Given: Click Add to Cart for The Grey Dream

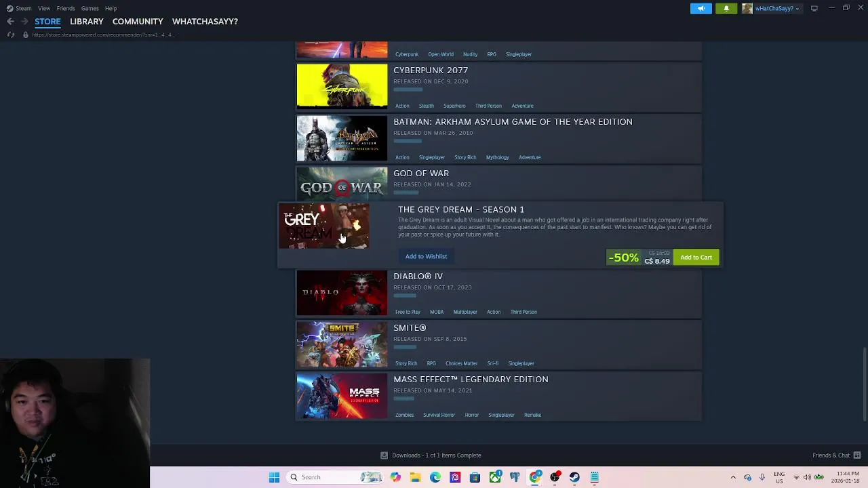Looking at the screenshot, I should tap(696, 258).
